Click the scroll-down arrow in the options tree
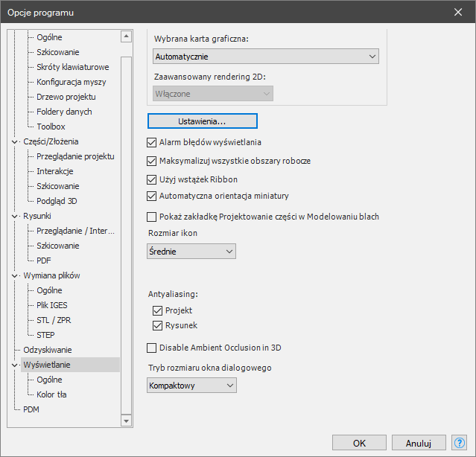The width and height of the screenshot is (476, 457). coord(126,421)
